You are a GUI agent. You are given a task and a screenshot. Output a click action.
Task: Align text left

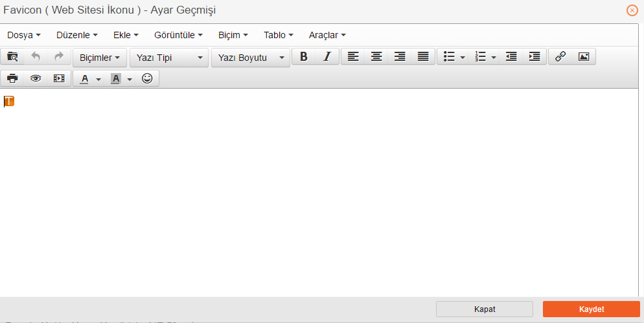pos(353,56)
